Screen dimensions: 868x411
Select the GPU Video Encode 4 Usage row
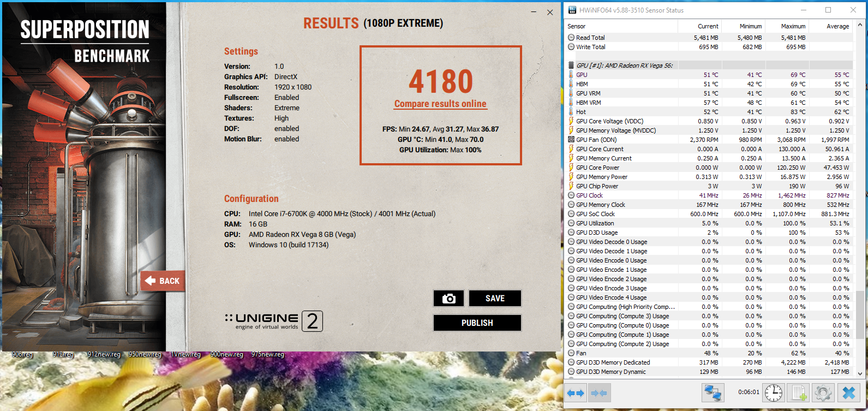pos(709,297)
